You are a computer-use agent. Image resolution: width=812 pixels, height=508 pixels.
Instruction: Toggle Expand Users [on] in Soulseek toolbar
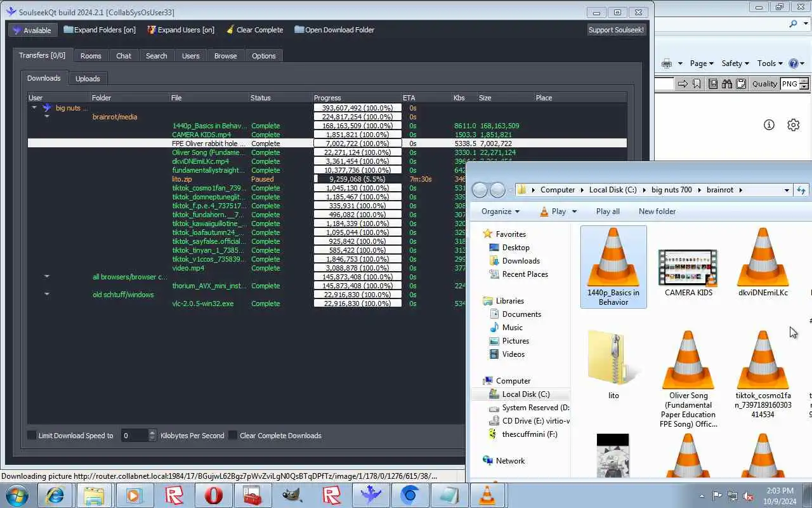point(181,30)
